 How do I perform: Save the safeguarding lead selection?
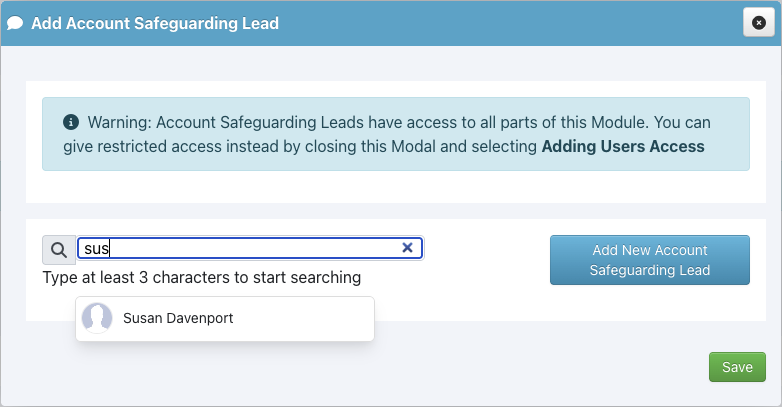click(737, 367)
